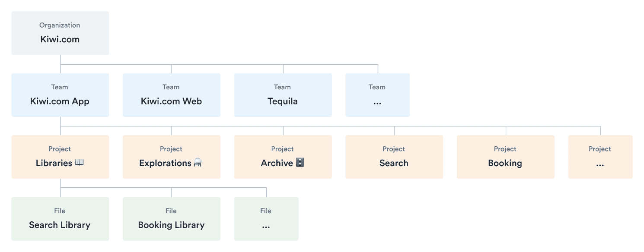This screenshot has width=644, height=252.
Task: Open the Kiwi.com App team node
Action: click(60, 95)
